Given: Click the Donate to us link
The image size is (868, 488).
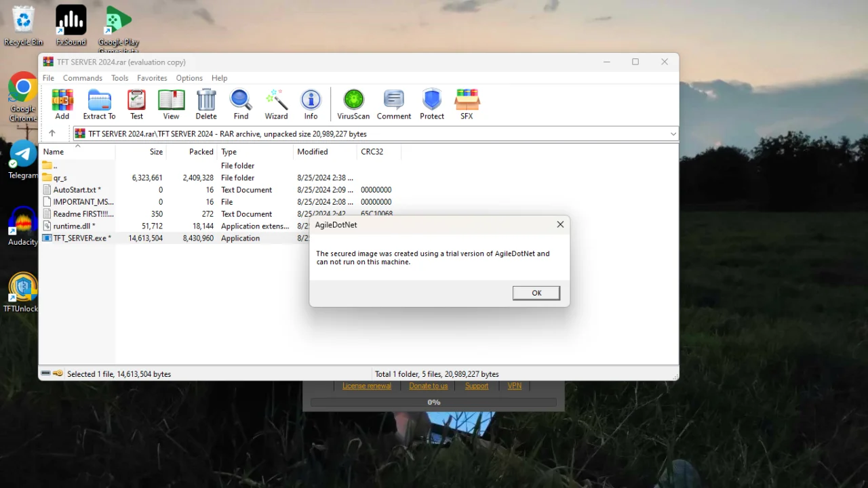Looking at the screenshot, I should 429,386.
